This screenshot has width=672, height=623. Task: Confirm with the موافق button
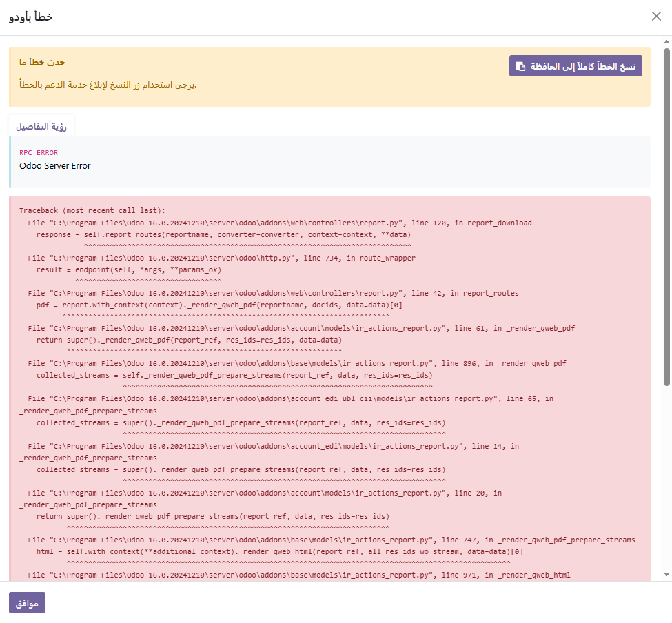click(27, 603)
